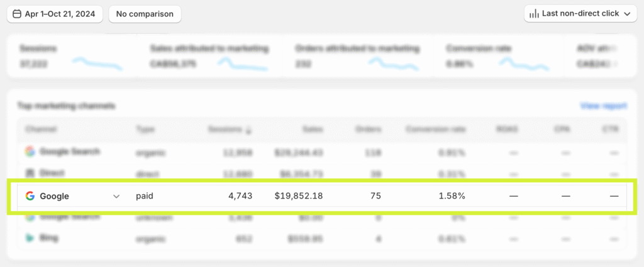
Task: Click the Google logo in the paid row
Action: point(30,196)
